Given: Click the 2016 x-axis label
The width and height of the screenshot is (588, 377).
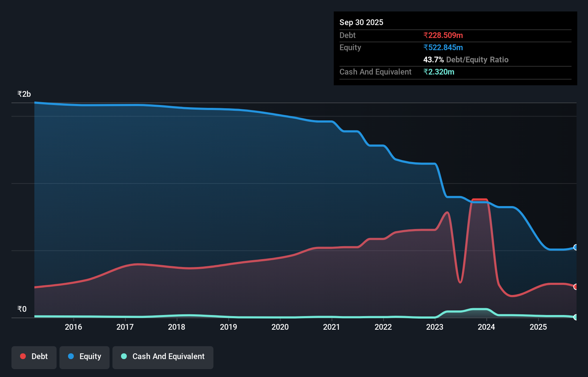Looking at the screenshot, I should [x=73, y=327].
